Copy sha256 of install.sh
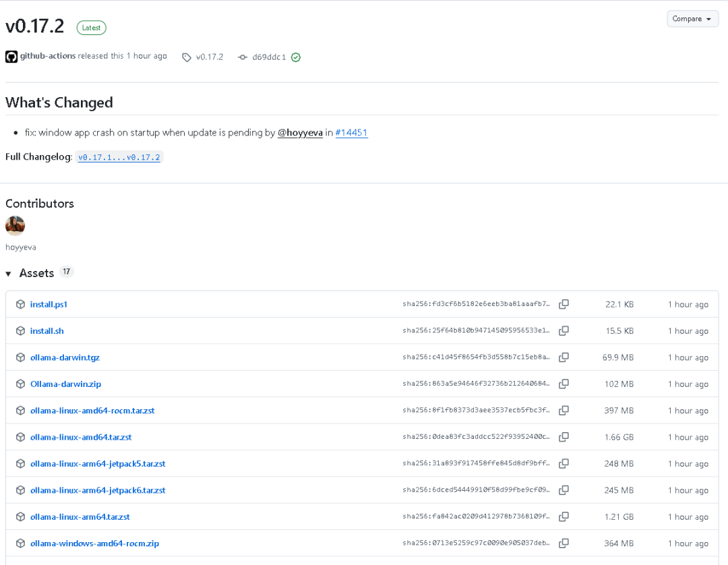This screenshot has height=565, width=728. pyautogui.click(x=564, y=330)
